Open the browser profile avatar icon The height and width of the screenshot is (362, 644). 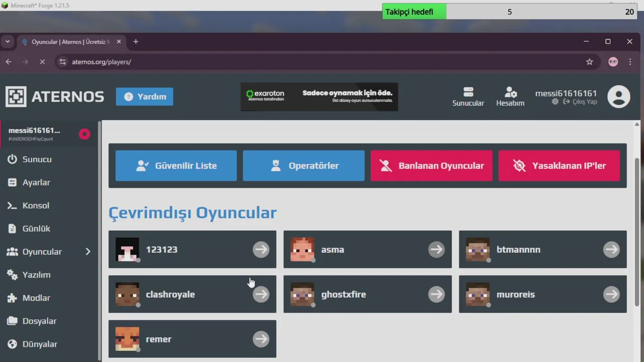[x=613, y=62]
